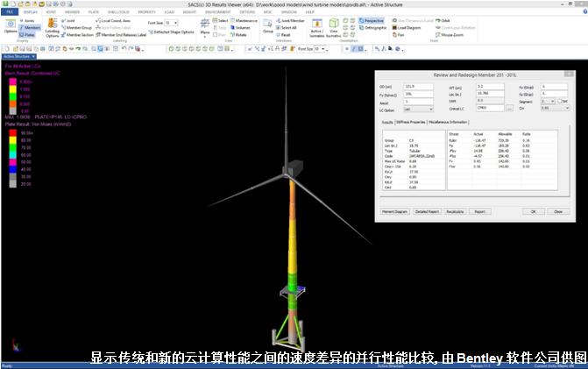Switch to the MEMBER ribbon tab
588x369 pixels.
point(73,12)
